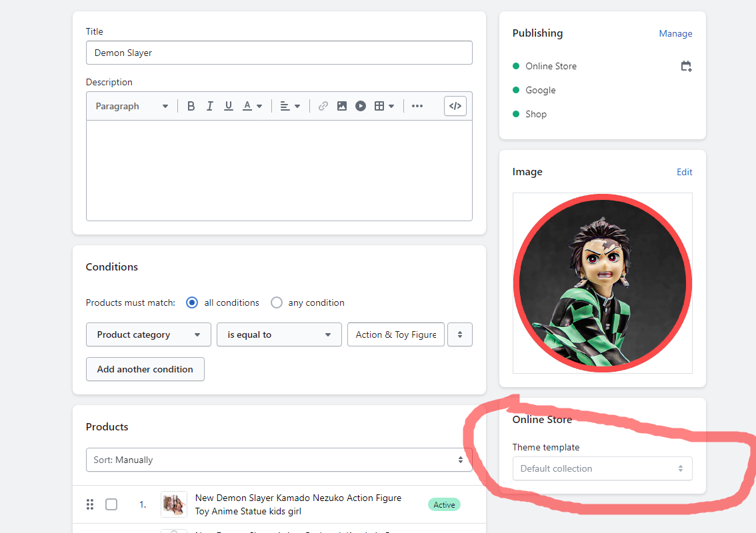The image size is (756, 533).
Task: Click the Active status badge on Nezuko product
Action: click(444, 504)
